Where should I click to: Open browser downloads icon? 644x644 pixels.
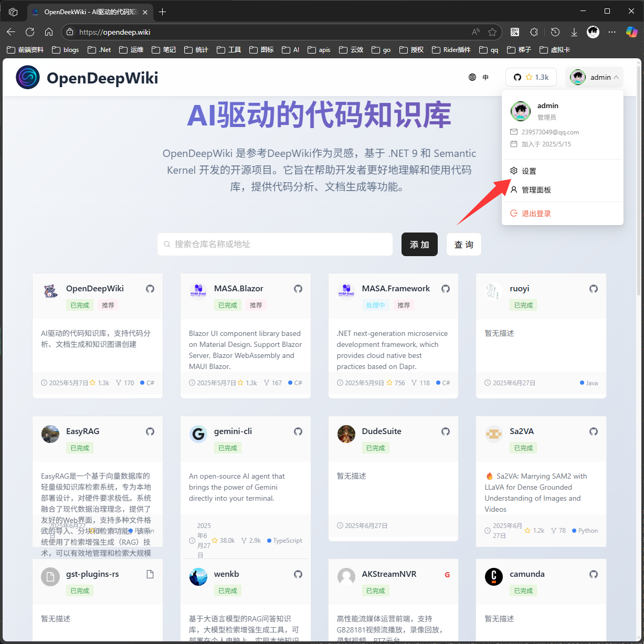tap(574, 32)
